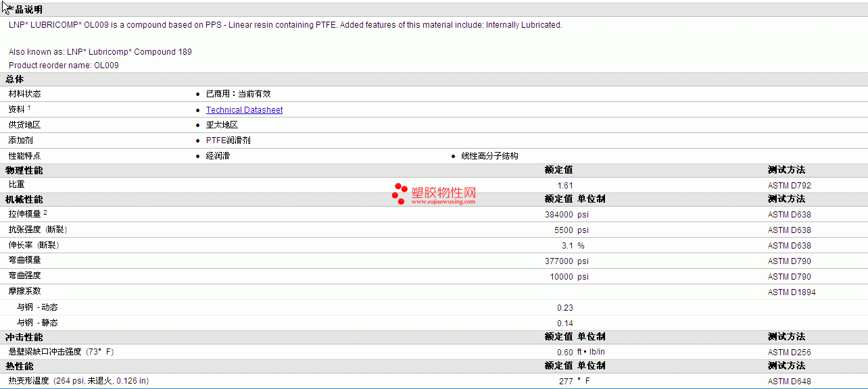Open the Technical Datasheet link
The image size is (868, 389).
pyautogui.click(x=244, y=110)
